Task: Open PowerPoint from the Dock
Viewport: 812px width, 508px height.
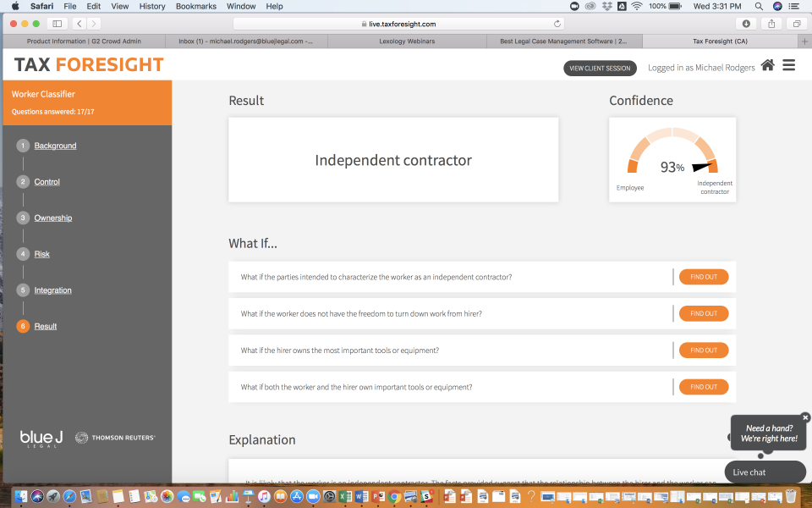Action: coord(378,497)
